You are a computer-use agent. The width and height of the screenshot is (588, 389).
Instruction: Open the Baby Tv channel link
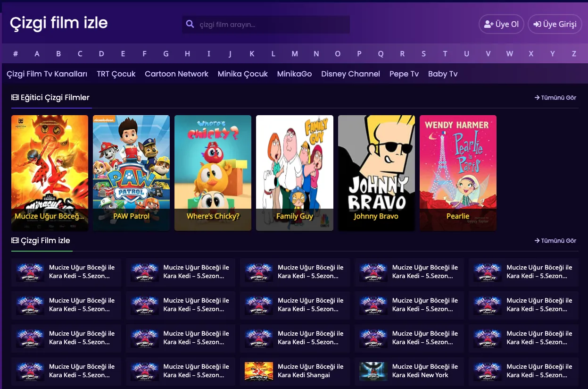(x=443, y=74)
